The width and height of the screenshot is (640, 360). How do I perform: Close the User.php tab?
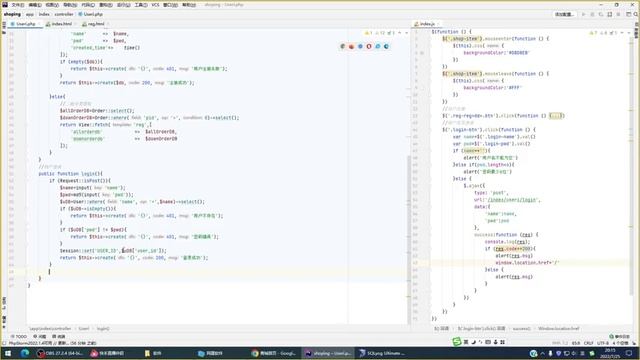coord(39,24)
